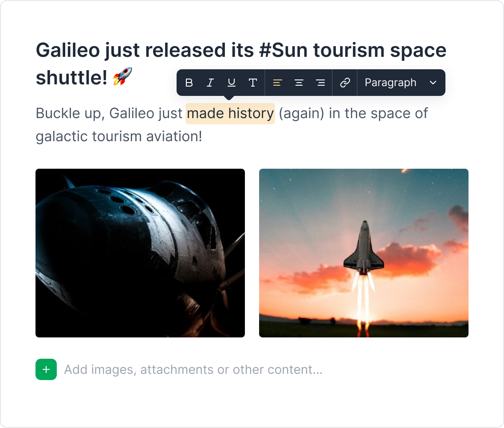The image size is (504, 428).
Task: Click the rocket emoji in the heading
Action: 122,76
